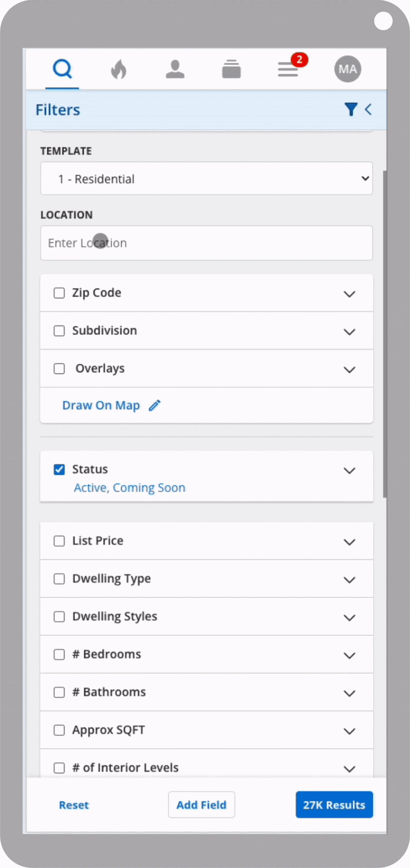
Task: Open the Template selector showing 1 - Residential
Action: (x=206, y=178)
